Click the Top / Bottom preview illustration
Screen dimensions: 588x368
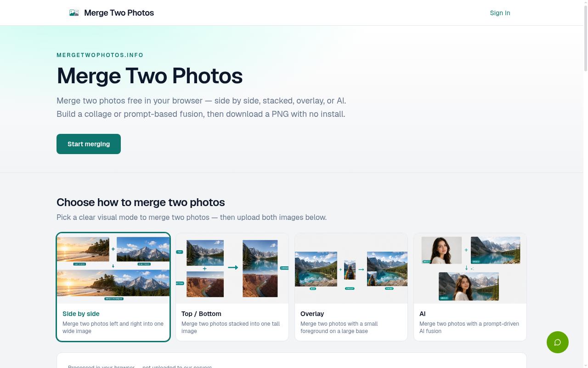click(x=232, y=269)
